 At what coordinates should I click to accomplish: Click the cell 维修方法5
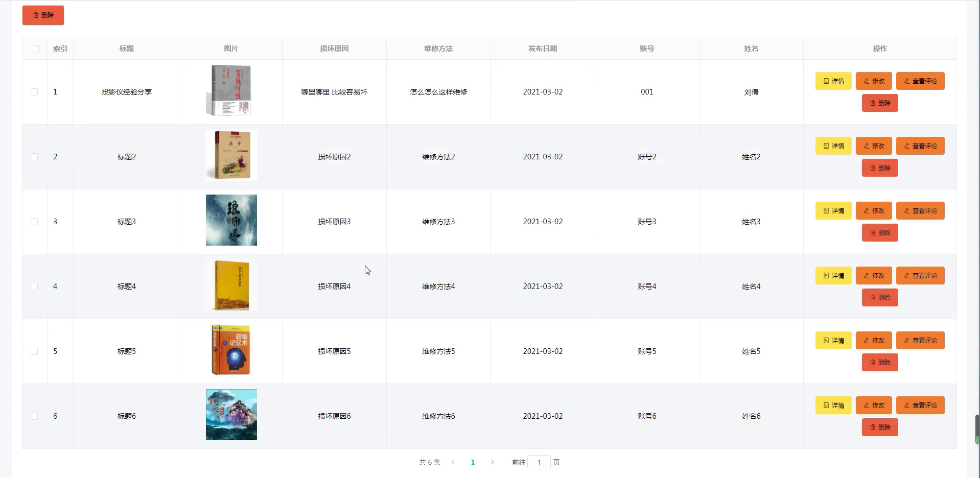[438, 351]
